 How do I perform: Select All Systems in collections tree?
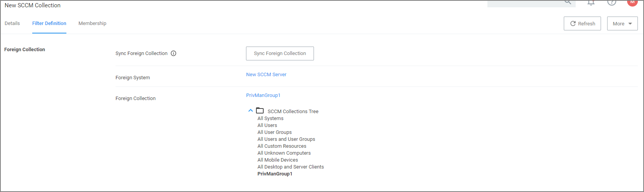(x=270, y=119)
